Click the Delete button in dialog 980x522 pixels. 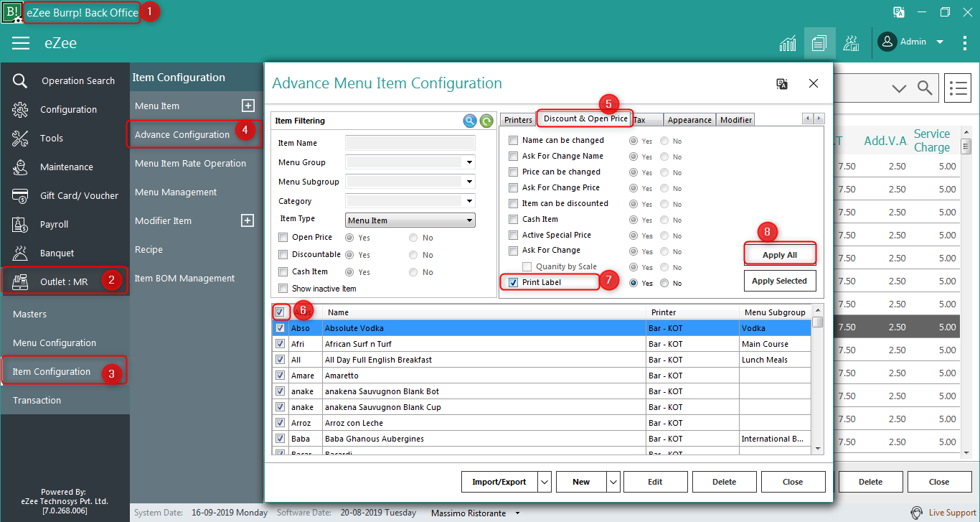(x=724, y=482)
